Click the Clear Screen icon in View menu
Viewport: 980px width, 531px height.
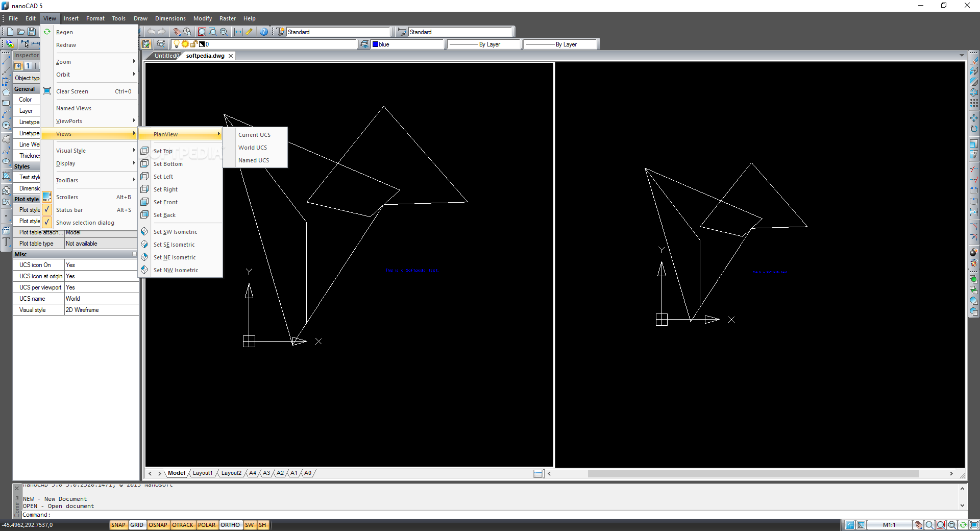(x=47, y=91)
